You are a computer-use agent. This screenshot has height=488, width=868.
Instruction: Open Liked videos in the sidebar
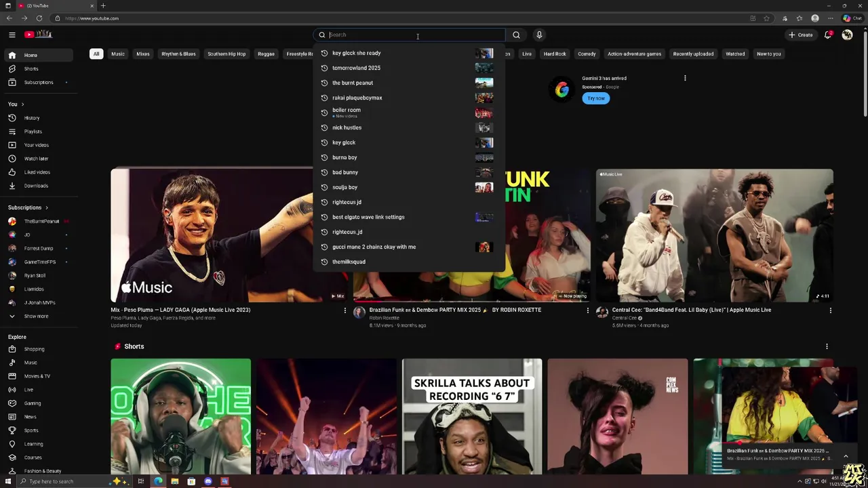pyautogui.click(x=39, y=172)
